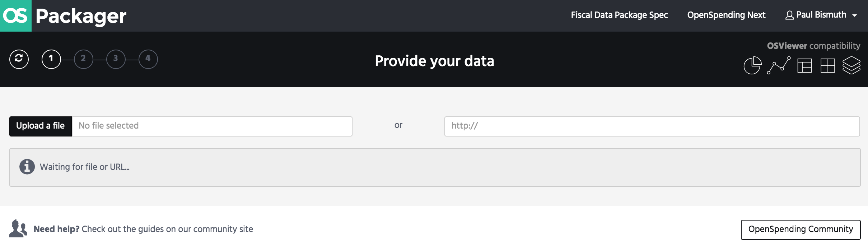The width and height of the screenshot is (868, 250).
Task: Click the stacked layers compatibility icon
Action: click(851, 65)
